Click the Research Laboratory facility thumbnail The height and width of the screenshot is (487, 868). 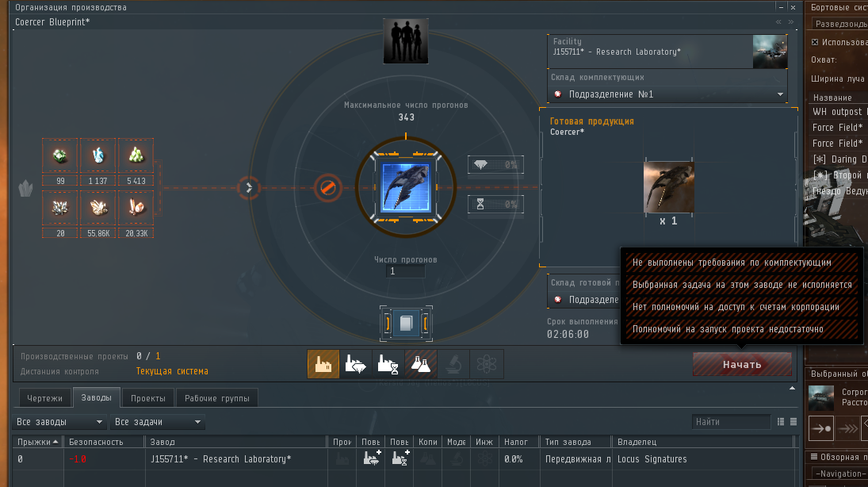point(770,52)
